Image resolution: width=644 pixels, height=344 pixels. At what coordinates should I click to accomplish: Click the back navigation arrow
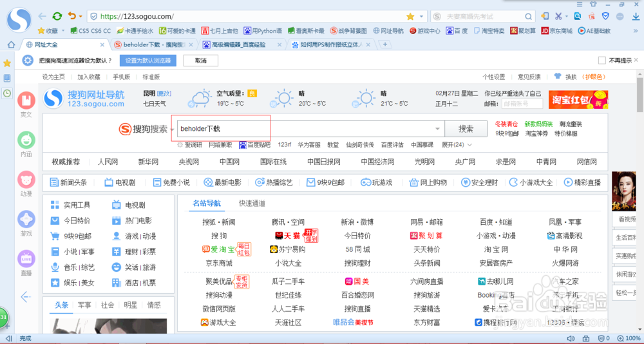coord(42,17)
